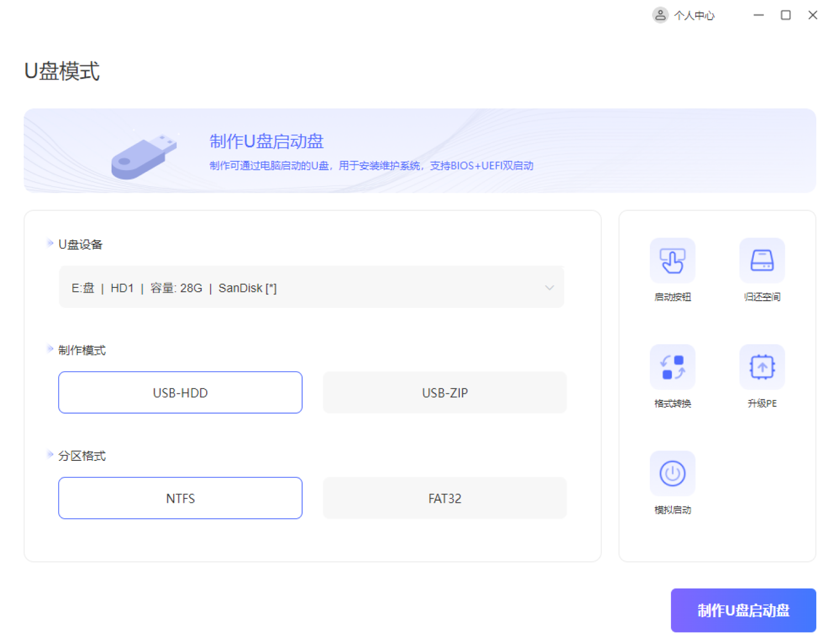Expand the U盘设备 dropdown chevron
Image resolution: width=840 pixels, height=641 pixels.
point(549,287)
